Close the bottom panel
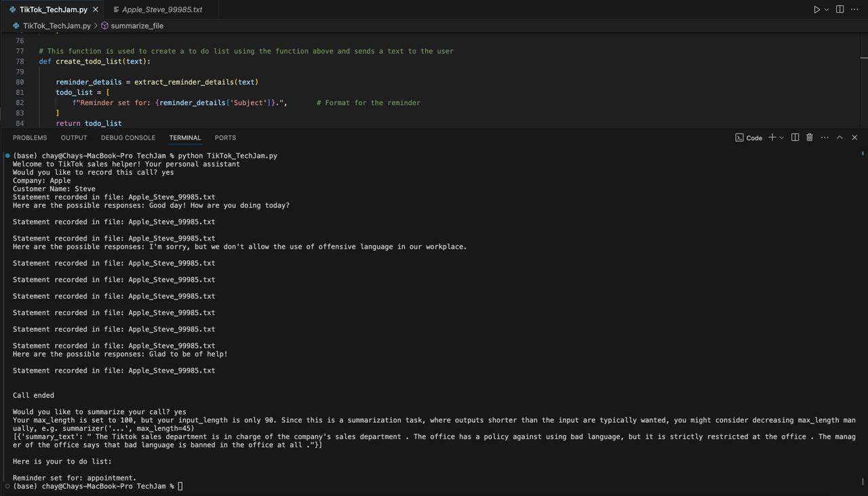This screenshot has height=496, width=868. click(854, 138)
